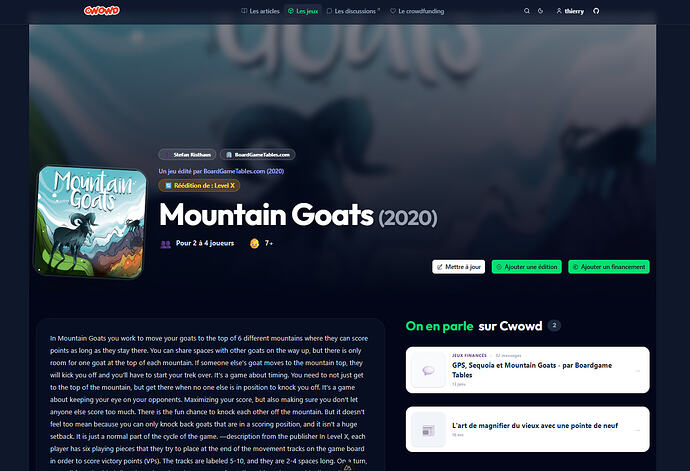This screenshot has width=690, height=471.
Task: Open Le crowdfunding menu
Action: (417, 11)
